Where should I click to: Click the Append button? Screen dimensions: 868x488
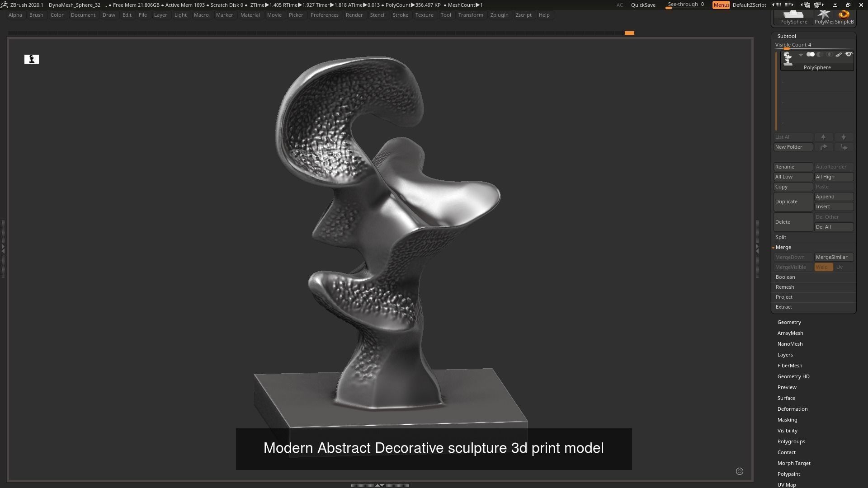pyautogui.click(x=834, y=197)
